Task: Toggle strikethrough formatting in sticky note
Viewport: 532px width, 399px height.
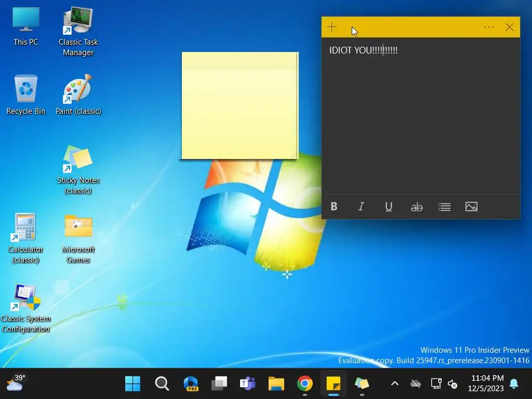Action: [417, 207]
